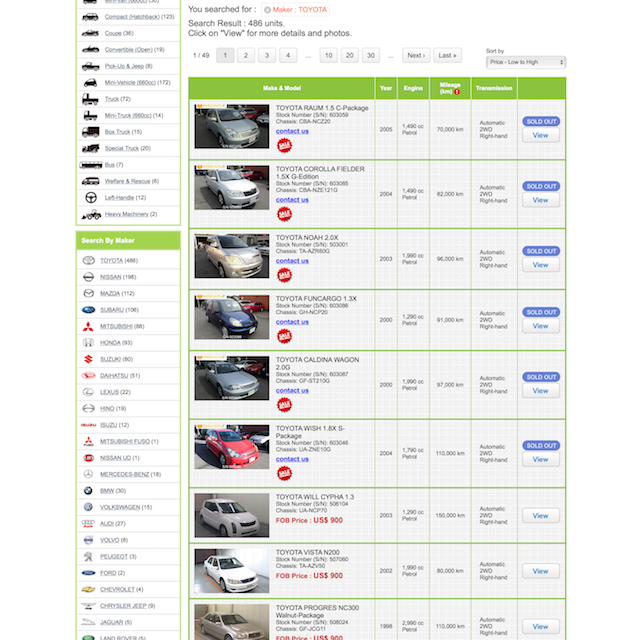Click the Truck category icon
Image resolution: width=640 pixels, height=640 pixels.
(x=90, y=99)
